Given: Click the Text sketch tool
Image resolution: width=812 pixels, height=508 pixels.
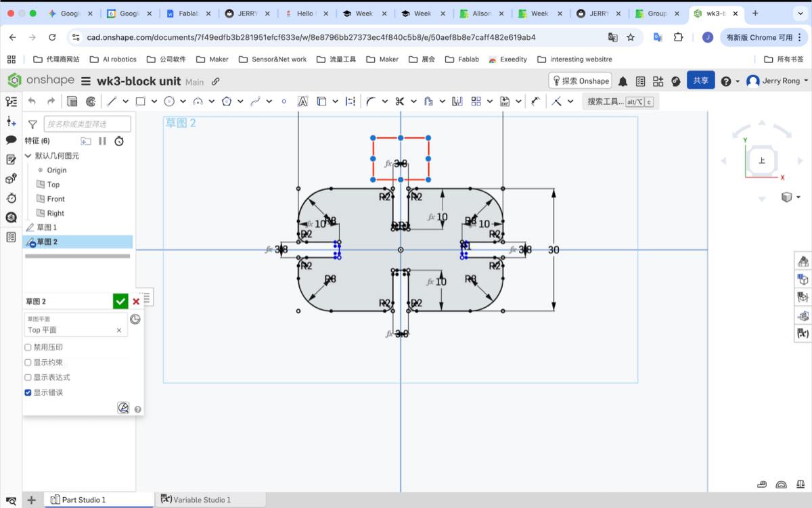Looking at the screenshot, I should (302, 101).
